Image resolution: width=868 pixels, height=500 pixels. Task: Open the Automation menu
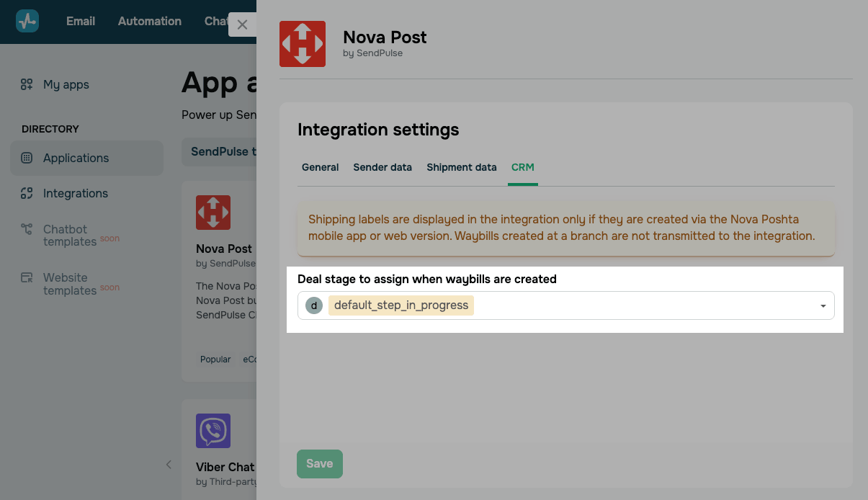pyautogui.click(x=150, y=21)
